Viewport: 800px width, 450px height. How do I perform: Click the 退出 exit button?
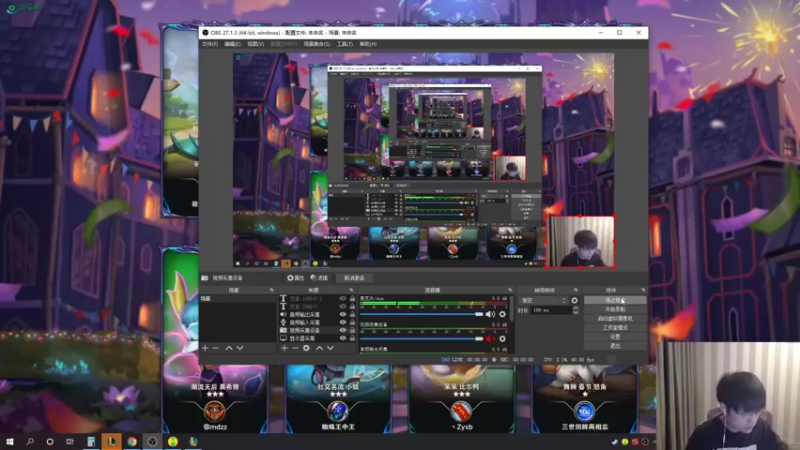pyautogui.click(x=615, y=346)
